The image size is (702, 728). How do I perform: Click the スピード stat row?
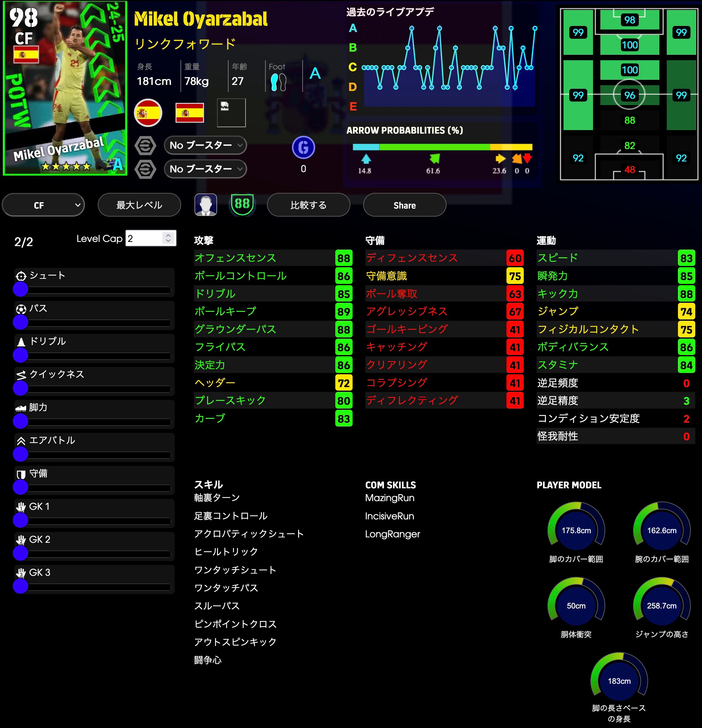coord(616,258)
